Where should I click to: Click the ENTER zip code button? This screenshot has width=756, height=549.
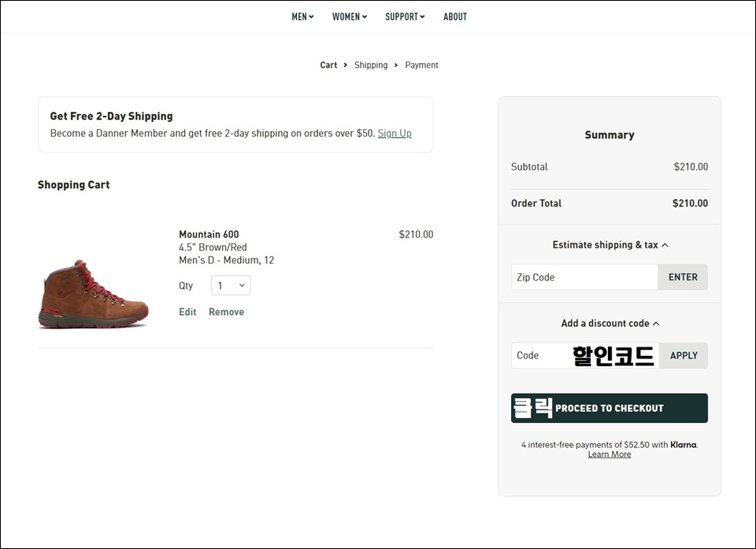(x=683, y=277)
